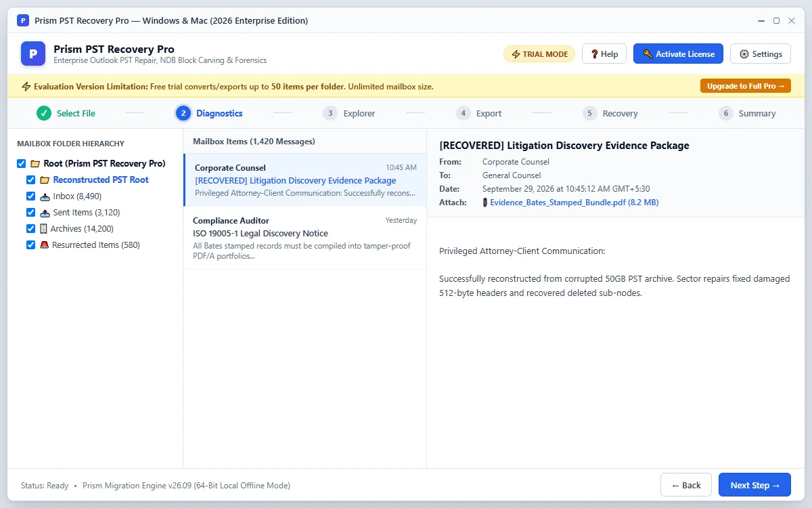Click the Mailbox Items (1,420 Messages) header

[x=254, y=142]
